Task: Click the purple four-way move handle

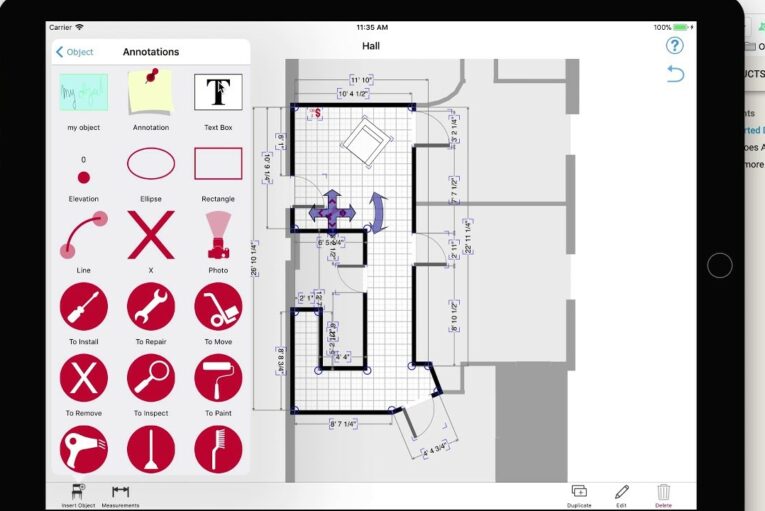Action: tap(332, 213)
